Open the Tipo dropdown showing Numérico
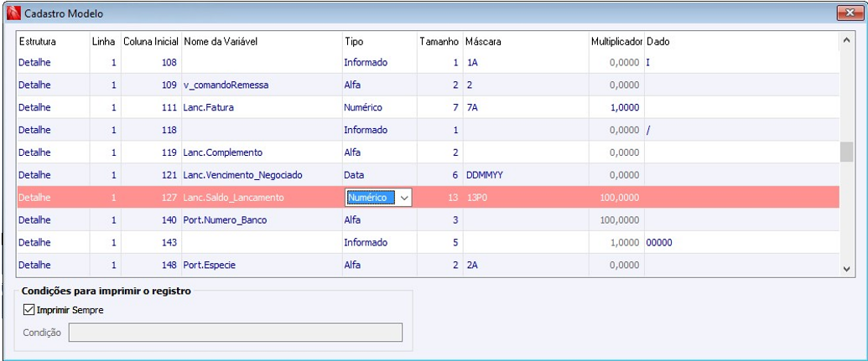Viewport: 868px width, 361px height. 404,198
